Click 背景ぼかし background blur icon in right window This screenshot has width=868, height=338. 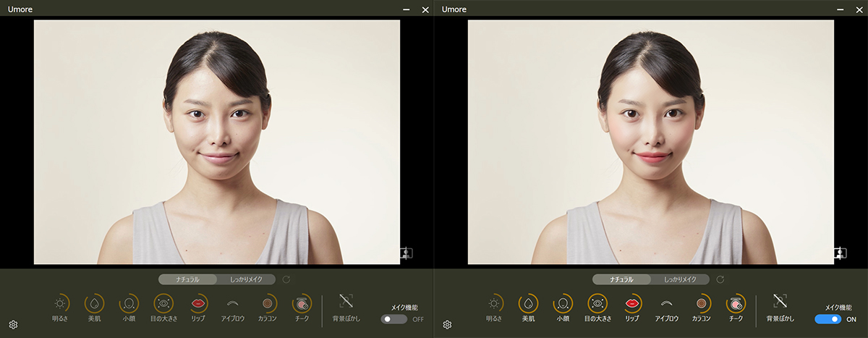click(780, 301)
